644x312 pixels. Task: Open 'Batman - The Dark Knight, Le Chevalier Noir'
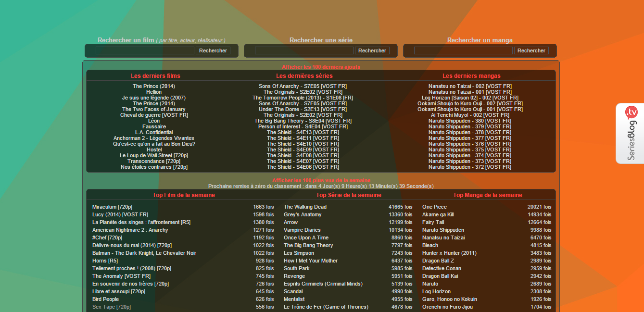[x=144, y=253]
